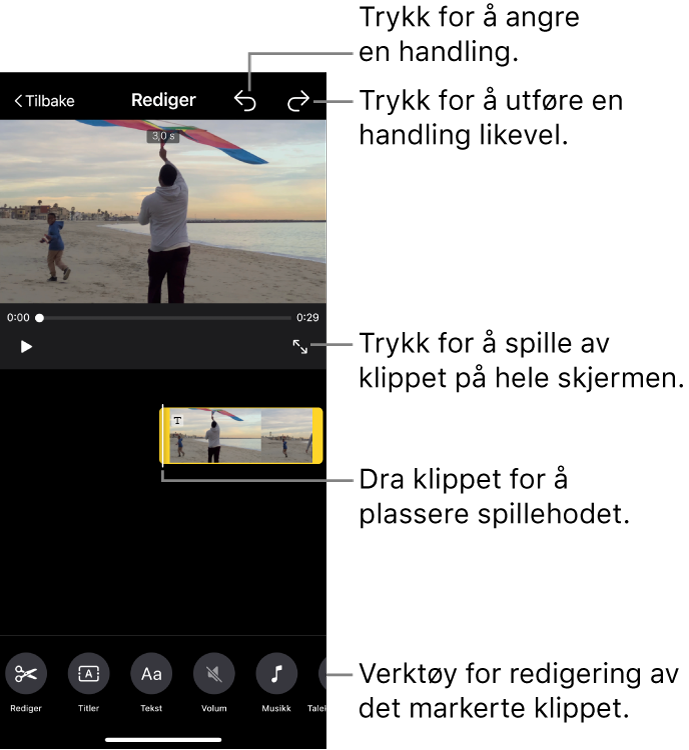Viewport: 689px width, 750px height.
Task: Tap the 3,0 s duration label
Action: click(x=163, y=136)
